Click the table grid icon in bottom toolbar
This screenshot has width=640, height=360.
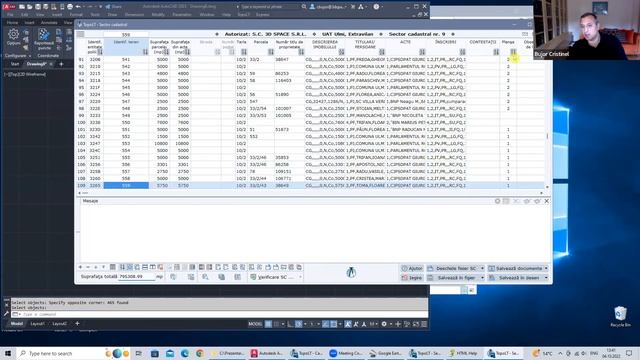[113, 267]
